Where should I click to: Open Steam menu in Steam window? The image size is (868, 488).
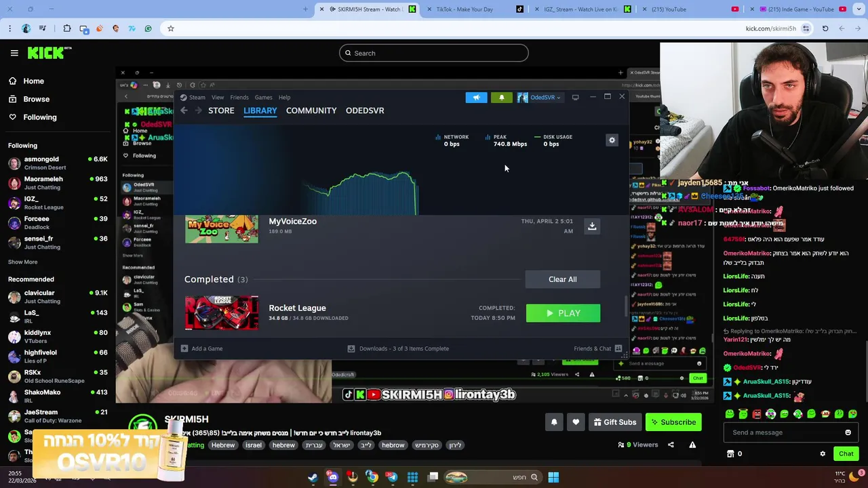click(x=197, y=98)
